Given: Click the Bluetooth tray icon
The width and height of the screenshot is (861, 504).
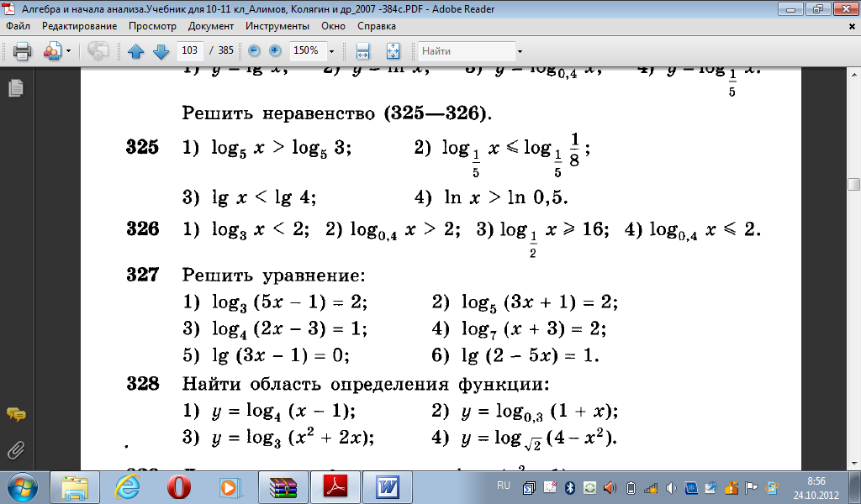Looking at the screenshot, I should [x=569, y=487].
